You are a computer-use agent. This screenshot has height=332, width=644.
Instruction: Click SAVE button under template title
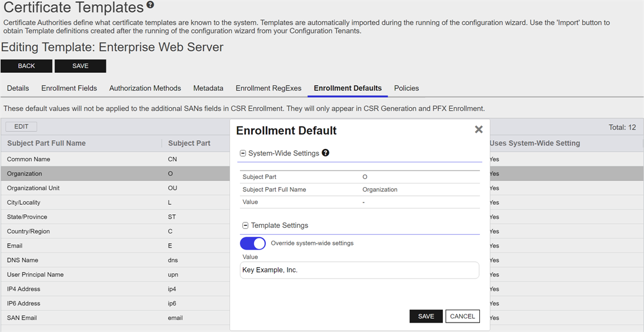[x=80, y=66]
